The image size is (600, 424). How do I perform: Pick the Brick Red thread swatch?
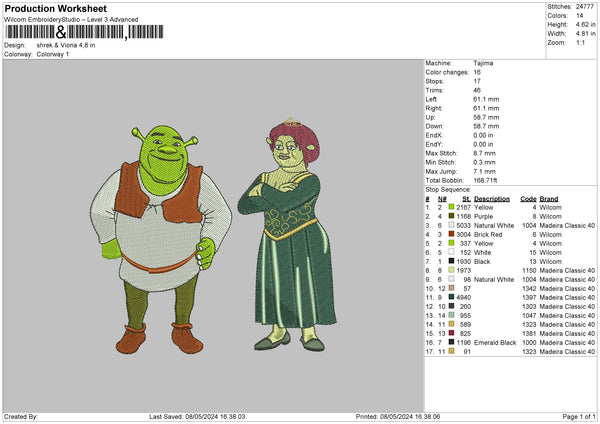click(x=452, y=234)
